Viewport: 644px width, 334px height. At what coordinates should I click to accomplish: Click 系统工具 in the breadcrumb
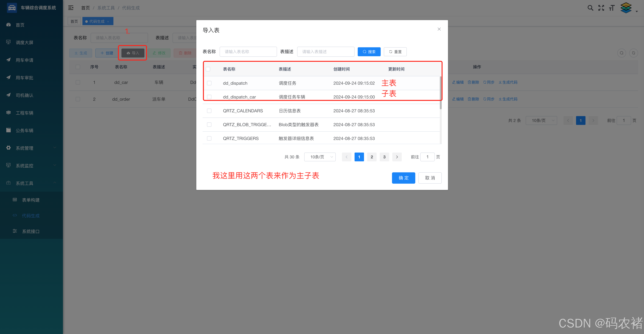click(106, 8)
